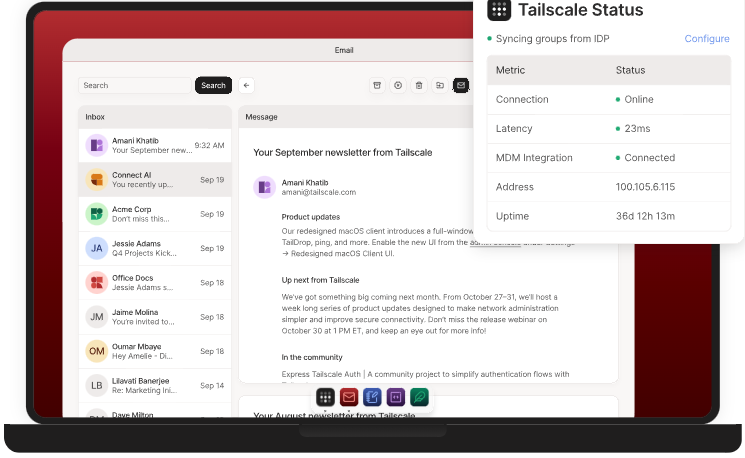Viewport: 745px width, 458px height.
Task: Open Amani Khatib email from 9:32 AM
Action: coord(155,145)
